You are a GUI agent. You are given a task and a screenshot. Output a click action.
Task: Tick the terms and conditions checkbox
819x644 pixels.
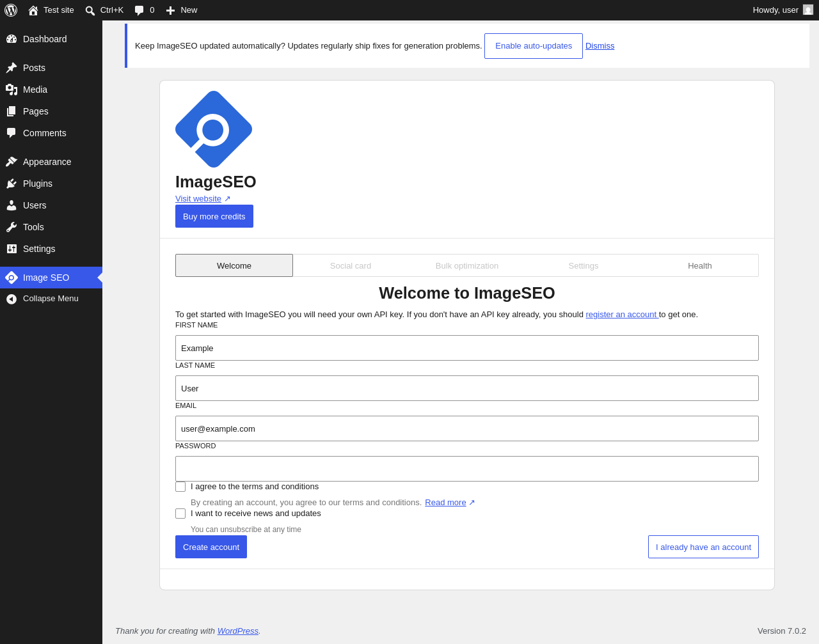tap(180, 487)
